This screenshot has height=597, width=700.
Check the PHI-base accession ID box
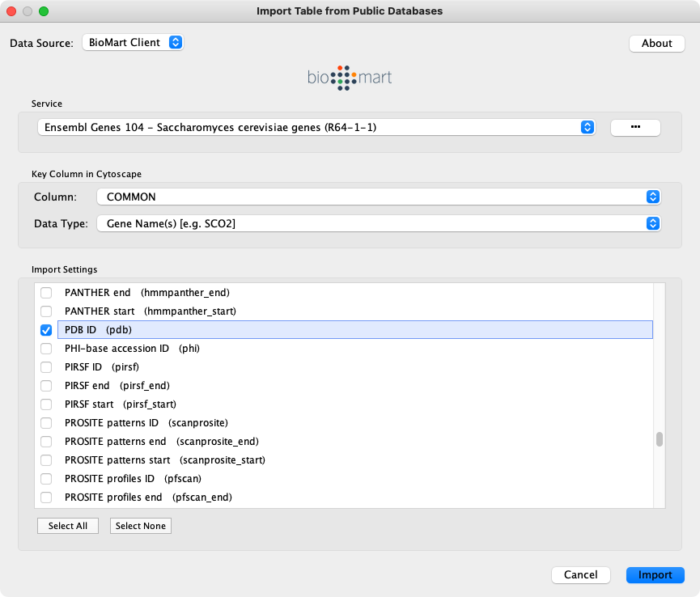(x=46, y=349)
